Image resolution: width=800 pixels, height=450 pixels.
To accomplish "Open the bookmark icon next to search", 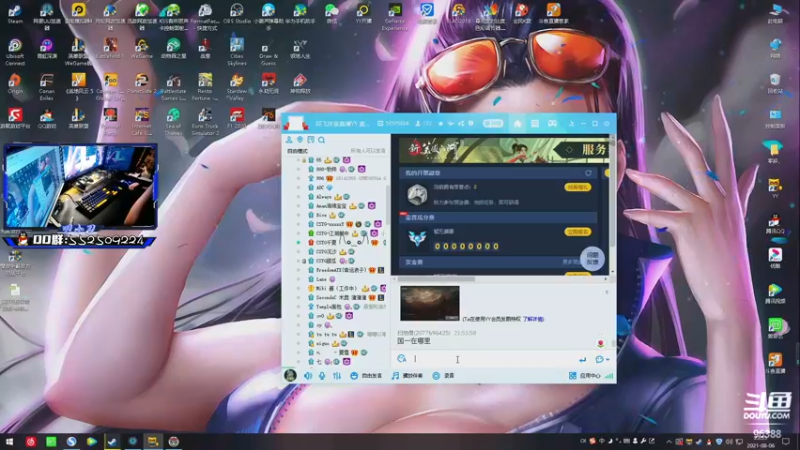I will click(x=311, y=140).
